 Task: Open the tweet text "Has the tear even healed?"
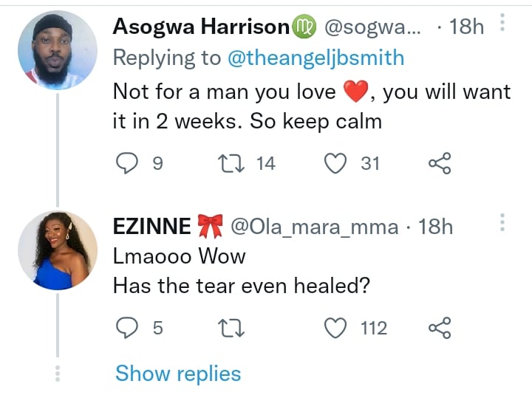pyautogui.click(x=241, y=286)
